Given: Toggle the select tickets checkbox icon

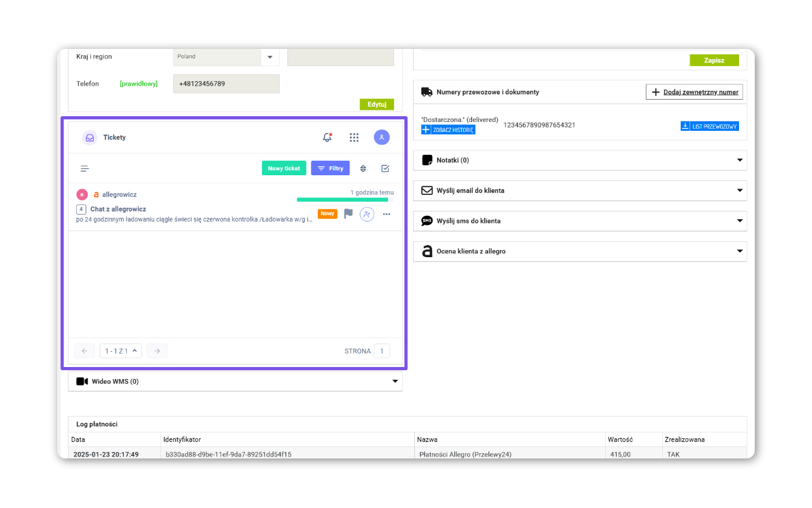Looking at the screenshot, I should (385, 169).
